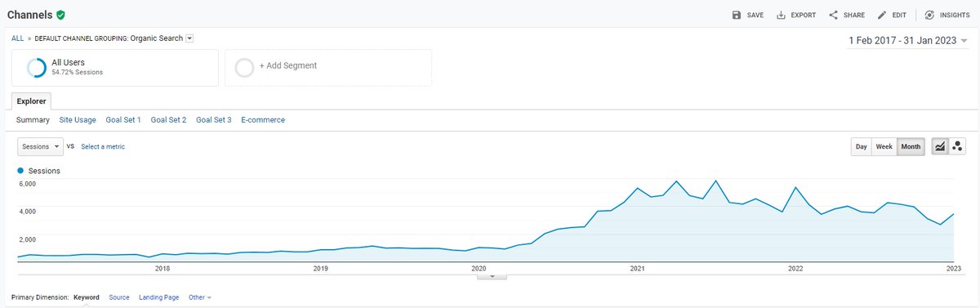This screenshot has height=308, width=980.
Task: Open the Insights panel icon
Action: [x=929, y=15]
